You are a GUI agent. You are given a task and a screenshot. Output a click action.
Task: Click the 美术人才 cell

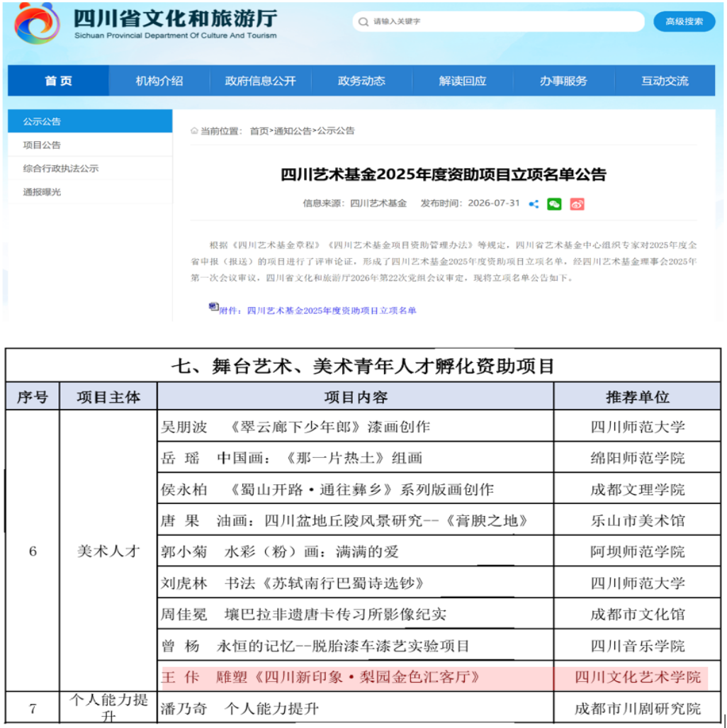[108, 551]
